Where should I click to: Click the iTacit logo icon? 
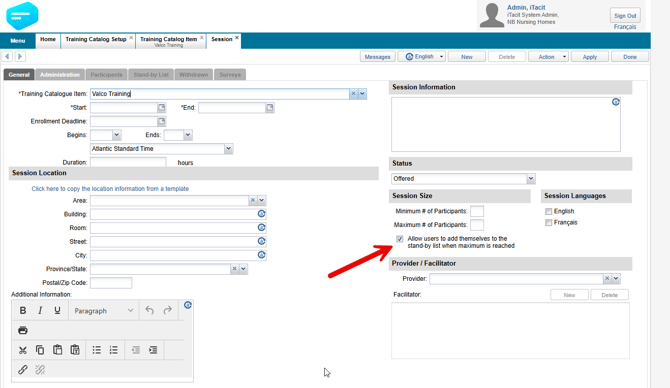click(x=22, y=16)
